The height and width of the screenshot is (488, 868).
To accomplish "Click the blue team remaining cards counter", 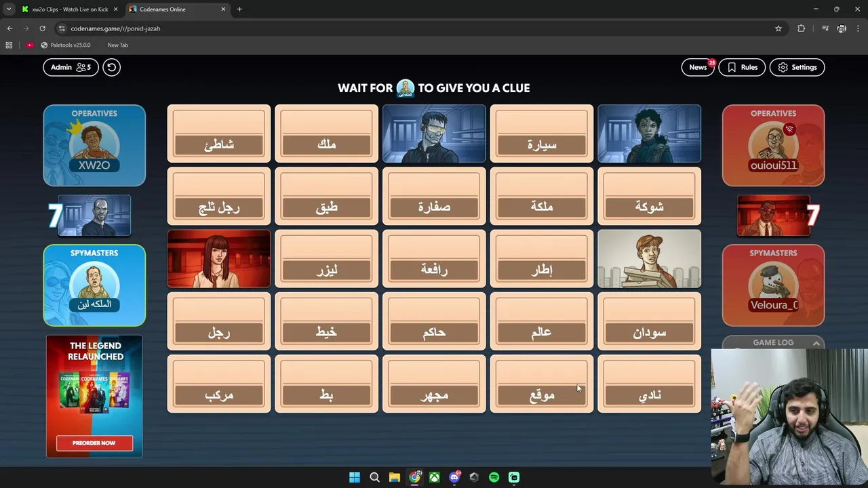I will tap(90, 216).
